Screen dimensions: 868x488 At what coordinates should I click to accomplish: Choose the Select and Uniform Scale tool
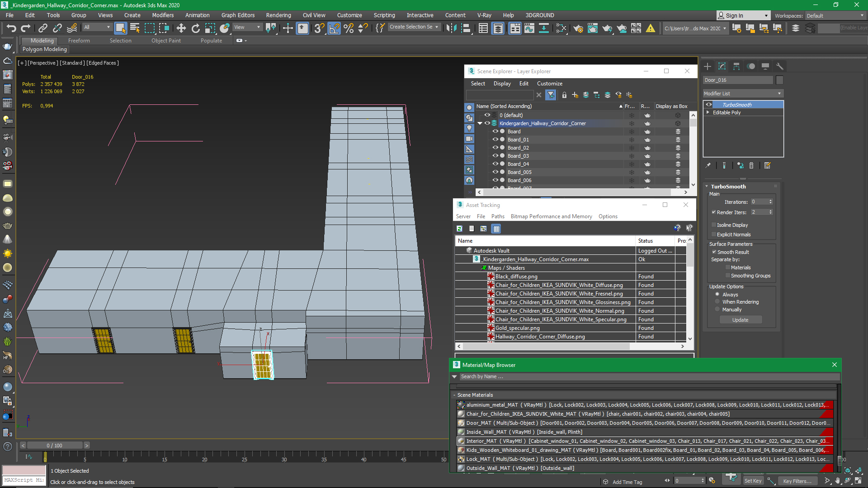[210, 28]
